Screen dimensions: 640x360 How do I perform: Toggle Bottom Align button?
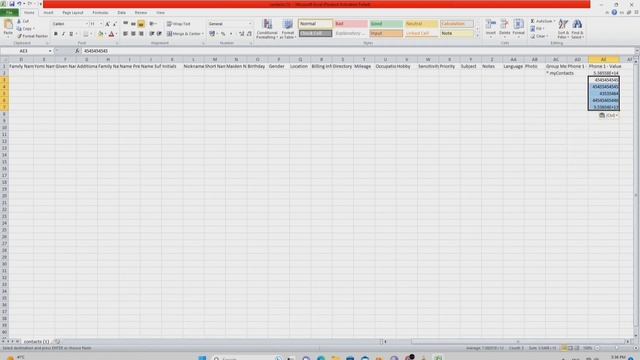pos(141,24)
